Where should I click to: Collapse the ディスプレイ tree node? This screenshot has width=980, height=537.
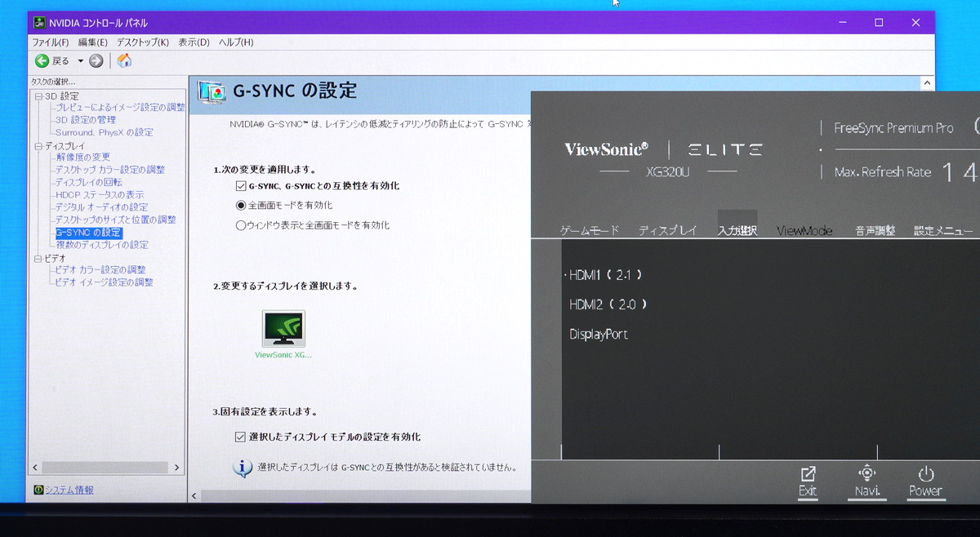click(x=38, y=146)
